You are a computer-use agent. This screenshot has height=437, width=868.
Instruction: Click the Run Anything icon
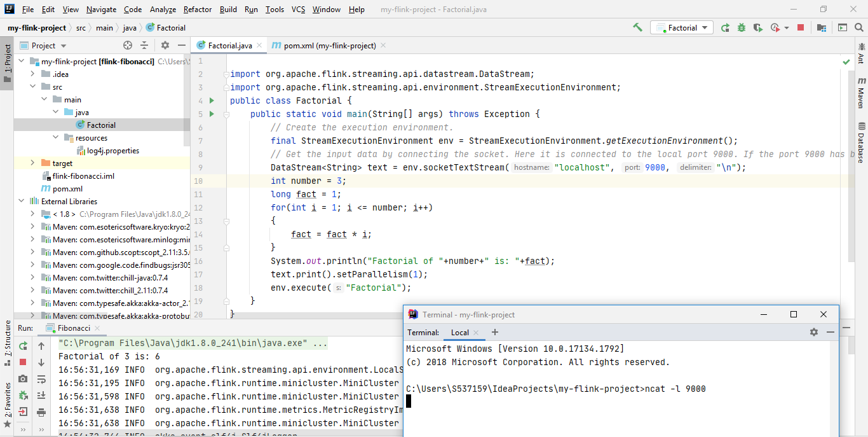click(842, 27)
